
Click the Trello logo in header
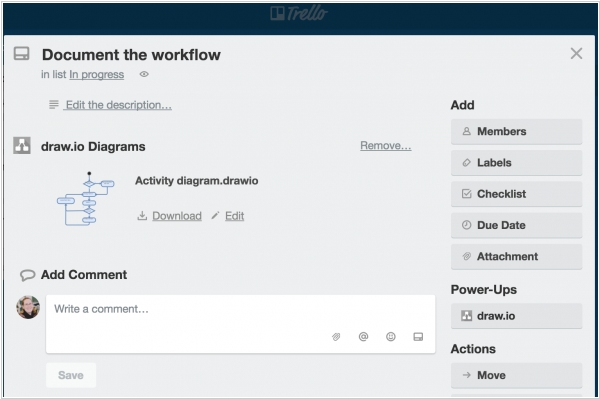[x=299, y=13]
